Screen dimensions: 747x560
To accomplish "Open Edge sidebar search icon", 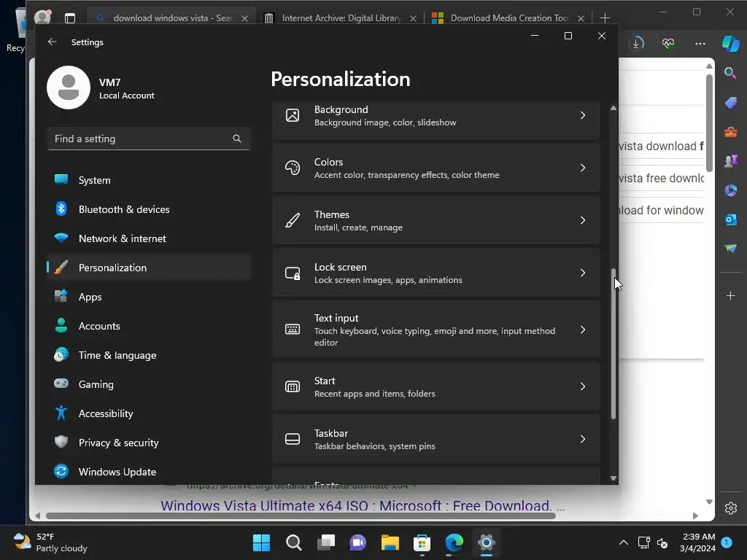I will point(730,73).
